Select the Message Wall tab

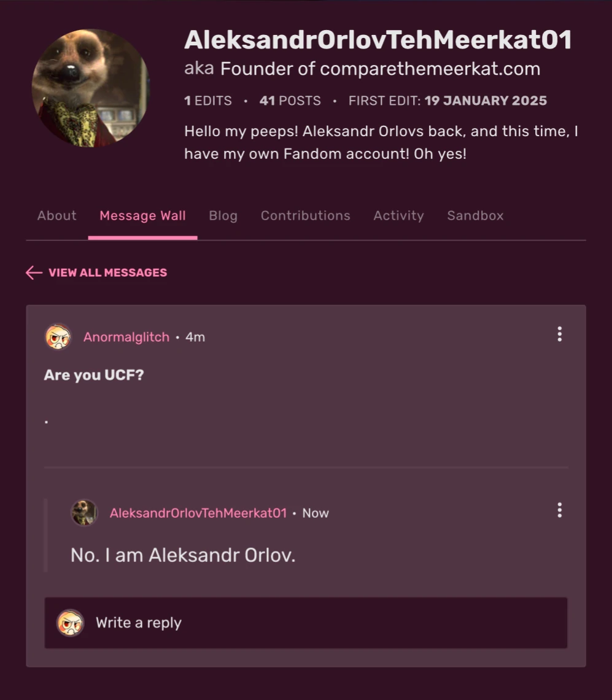(142, 216)
